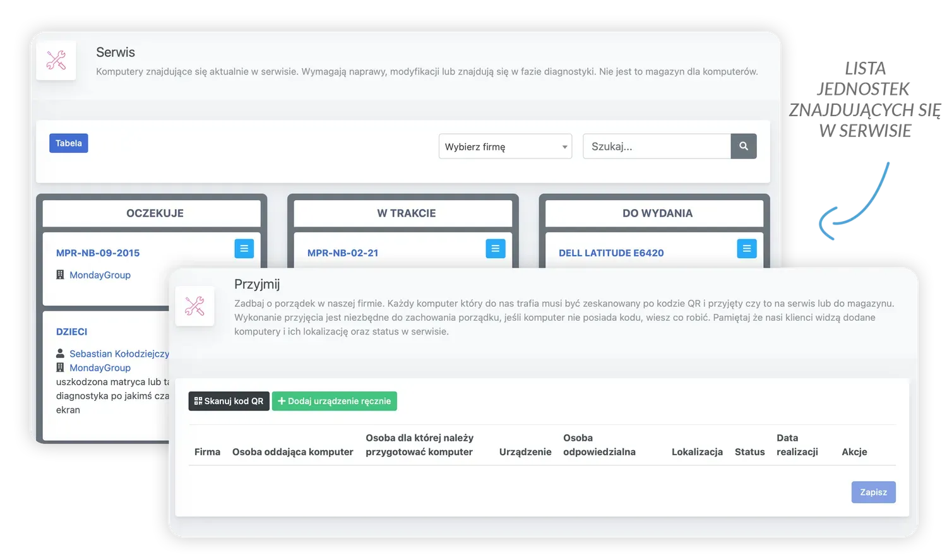Image resolution: width=947 pixels, height=560 pixels.
Task: Open the DZIECI card title link
Action: 72,332
